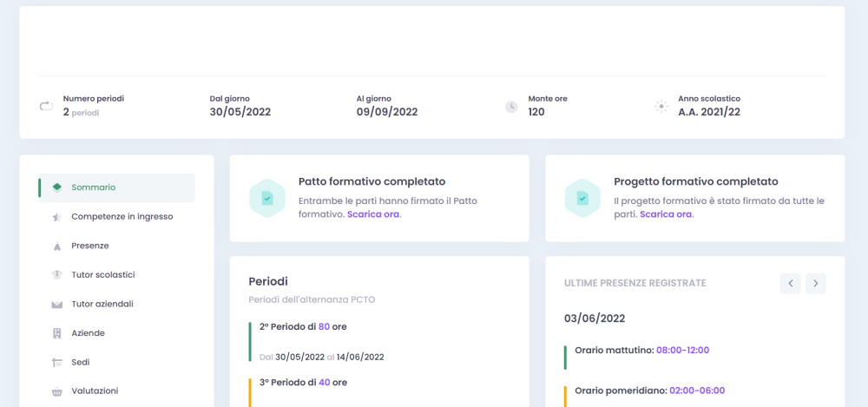
Task: Click the Monte ore clock icon
Action: tap(511, 107)
